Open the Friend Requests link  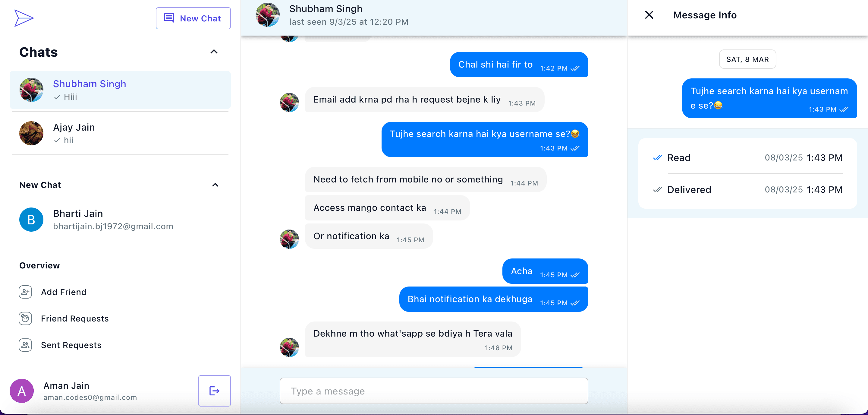pyautogui.click(x=74, y=318)
